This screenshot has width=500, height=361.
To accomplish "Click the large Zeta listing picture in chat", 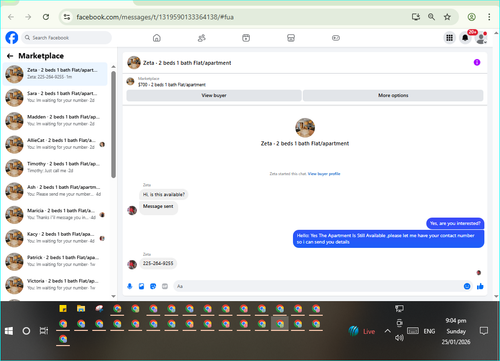I will coord(305,128).
